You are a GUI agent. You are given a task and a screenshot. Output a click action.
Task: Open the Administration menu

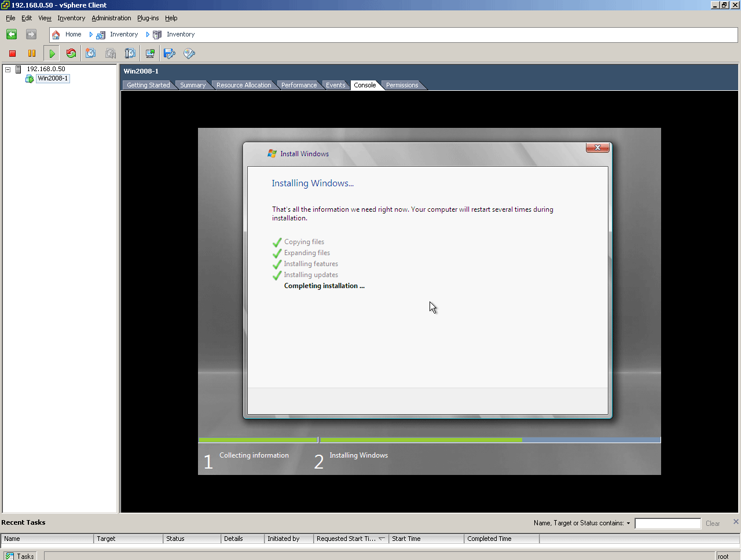[x=111, y=19]
